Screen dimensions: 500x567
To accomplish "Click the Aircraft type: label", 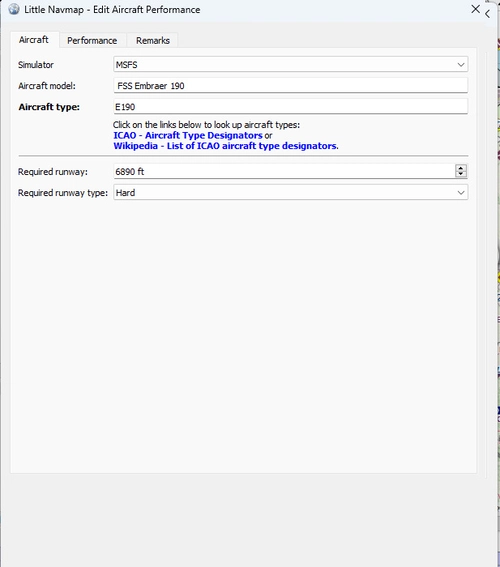I will [x=49, y=107].
